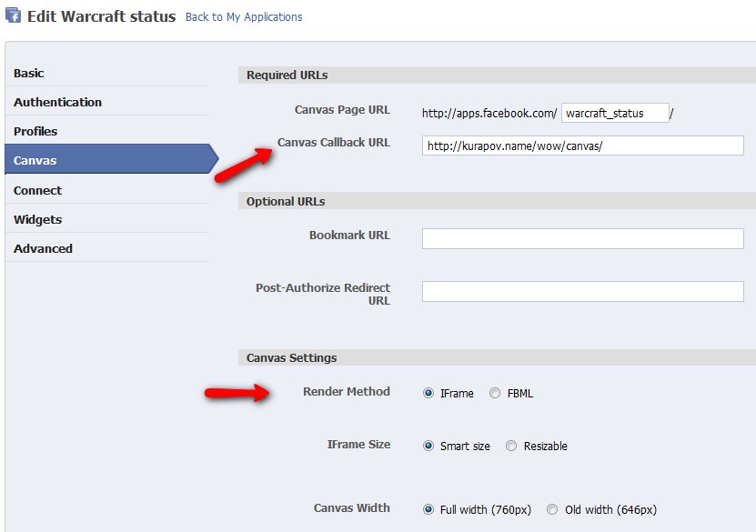Click the Canvas Page URL text field
This screenshot has height=532, width=756.
(x=615, y=113)
